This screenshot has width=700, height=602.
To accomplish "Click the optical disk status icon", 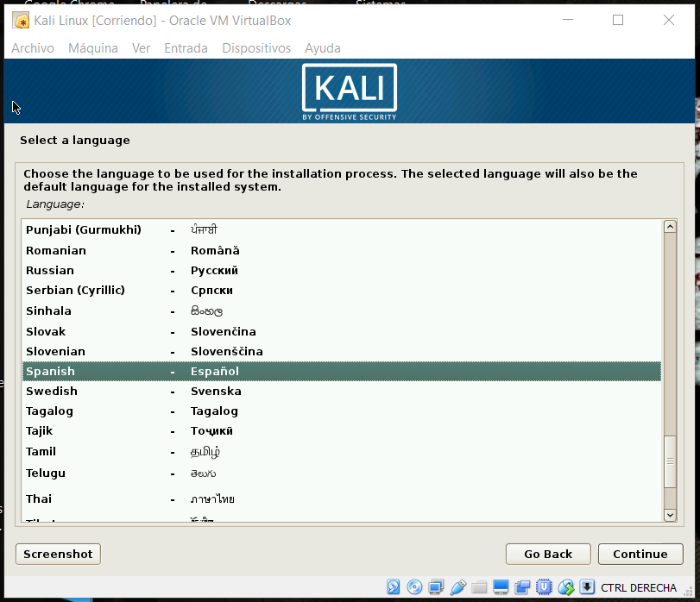I will (x=415, y=587).
